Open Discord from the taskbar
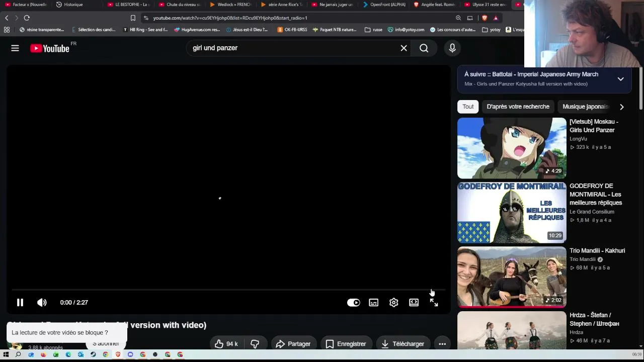 130,354
